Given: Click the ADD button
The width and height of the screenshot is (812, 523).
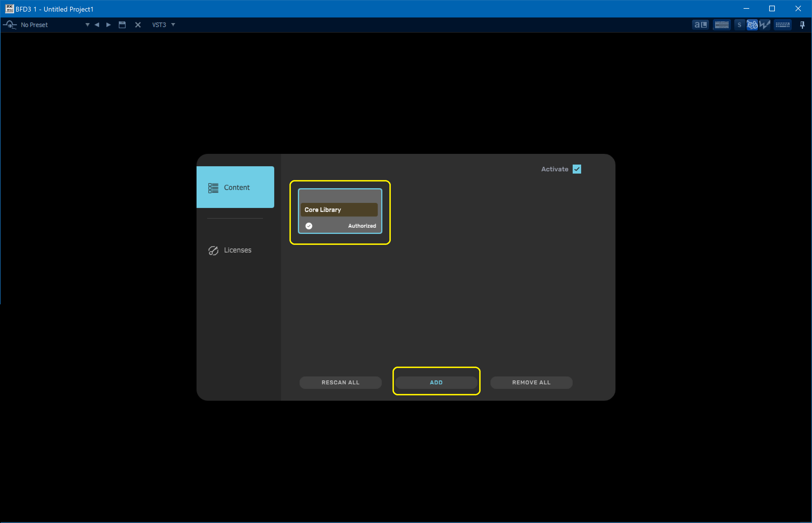Looking at the screenshot, I should (x=436, y=382).
